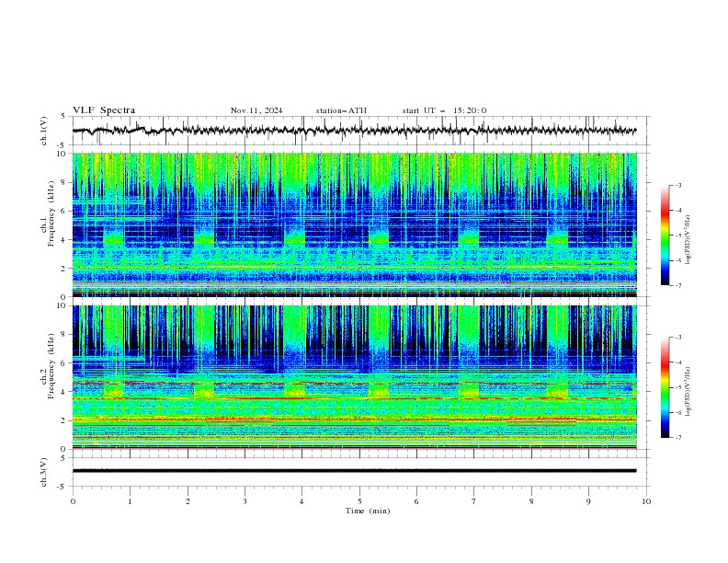Select the date text "Nov.11, 2024"
The image size is (728, 563).
point(256,110)
